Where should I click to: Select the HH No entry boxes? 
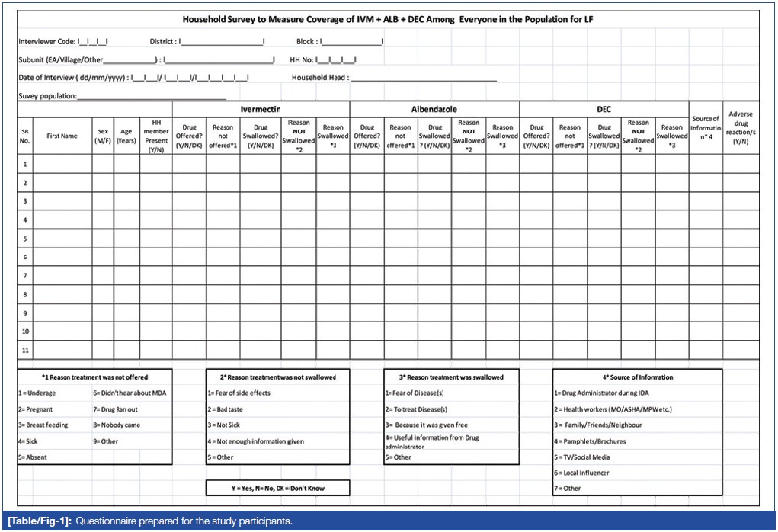click(336, 59)
